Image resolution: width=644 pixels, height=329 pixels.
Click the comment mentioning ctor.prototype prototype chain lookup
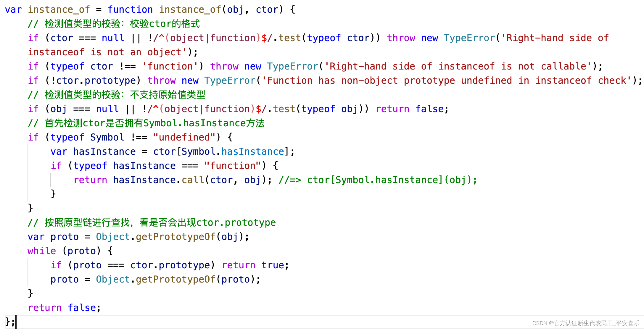[152, 222]
